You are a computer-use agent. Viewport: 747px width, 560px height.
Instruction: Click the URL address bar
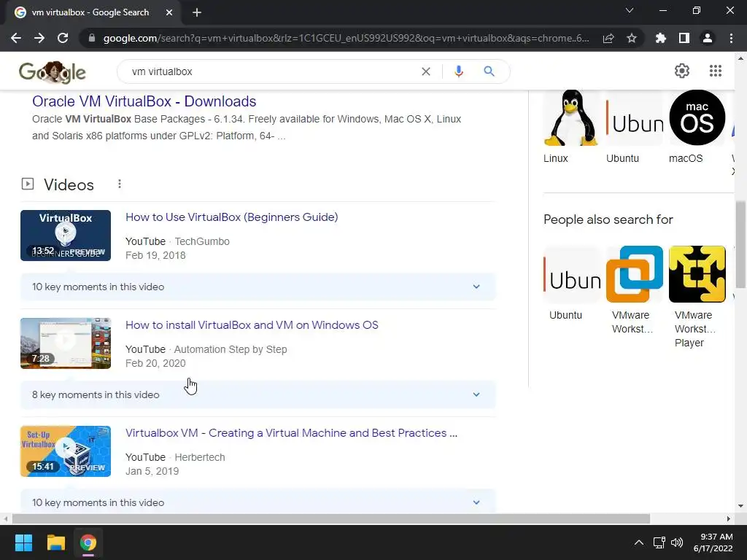pos(345,38)
